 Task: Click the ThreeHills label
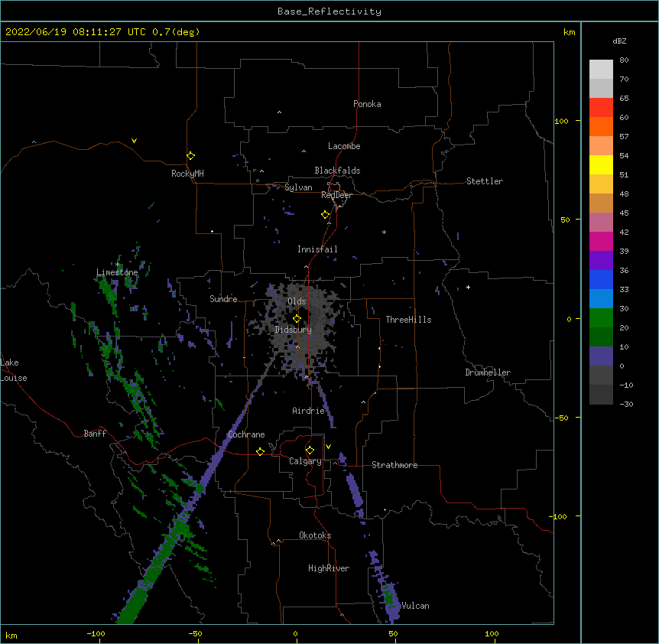pos(408,320)
